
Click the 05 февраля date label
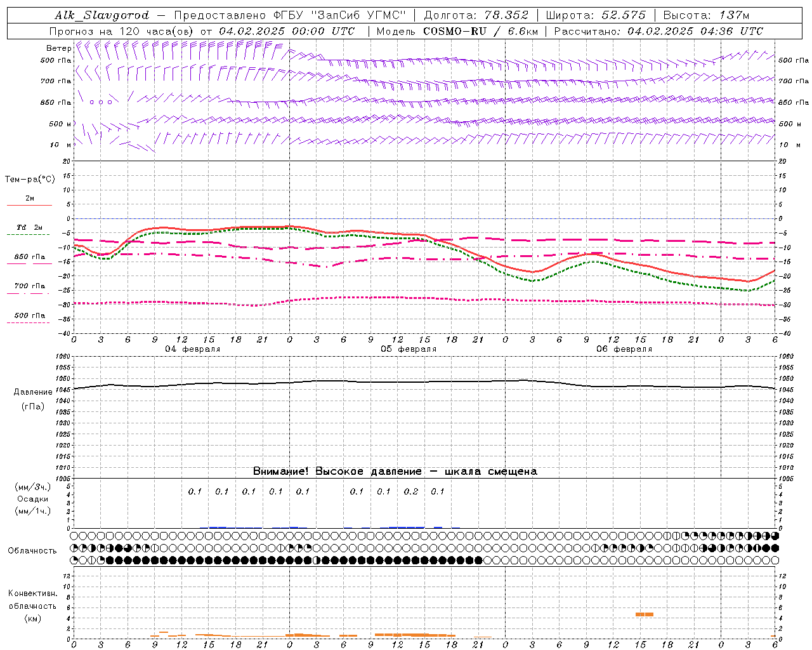tap(409, 348)
